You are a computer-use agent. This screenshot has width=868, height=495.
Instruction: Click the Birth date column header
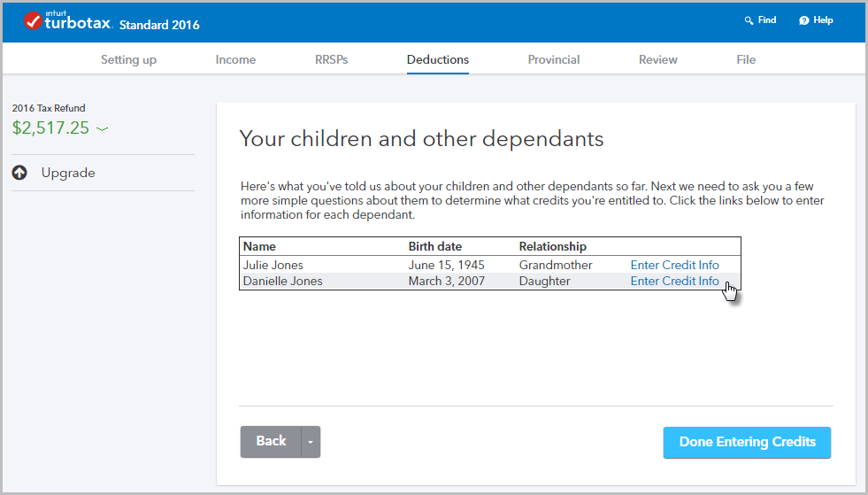click(x=434, y=246)
